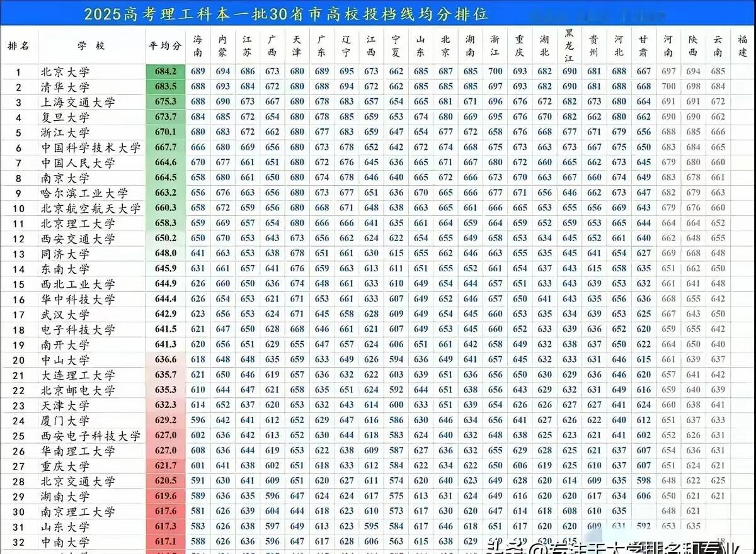Click the 河南 province column header
The height and width of the screenshot is (554, 756).
coord(668,46)
